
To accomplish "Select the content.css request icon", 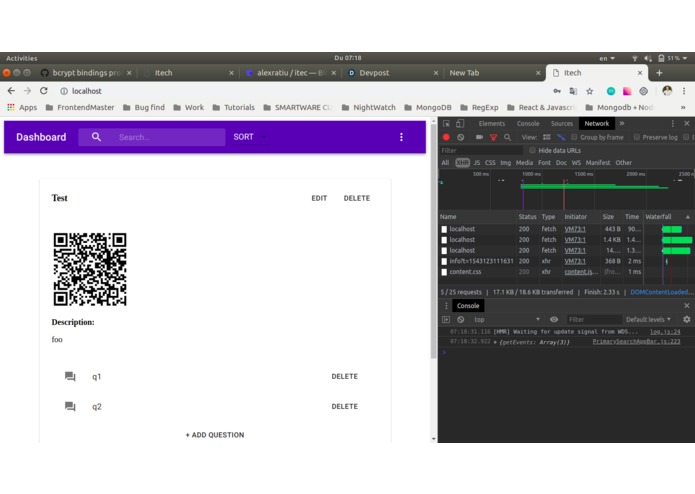I will click(x=444, y=272).
